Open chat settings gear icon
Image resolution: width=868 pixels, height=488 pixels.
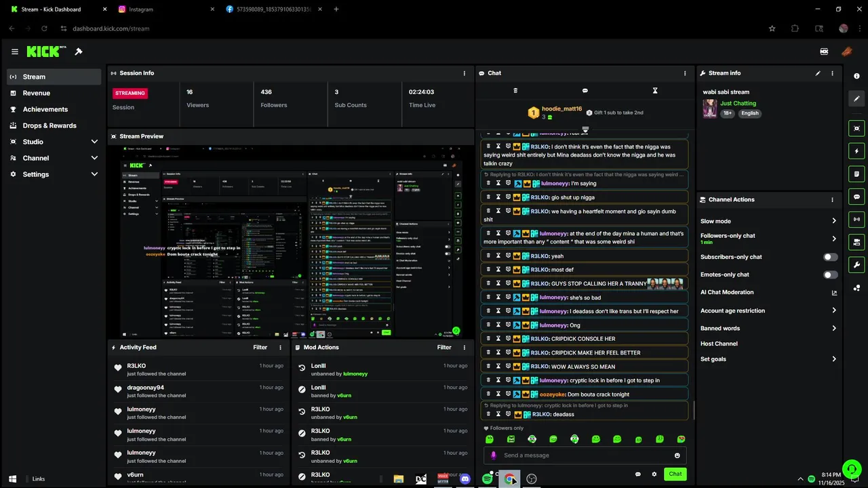[x=654, y=474]
